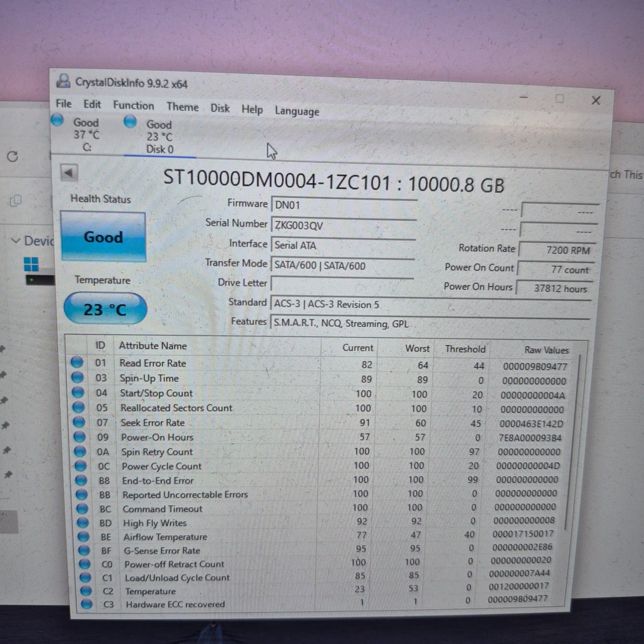The width and height of the screenshot is (644, 644).
Task: Open the Disk menu
Action: click(220, 108)
